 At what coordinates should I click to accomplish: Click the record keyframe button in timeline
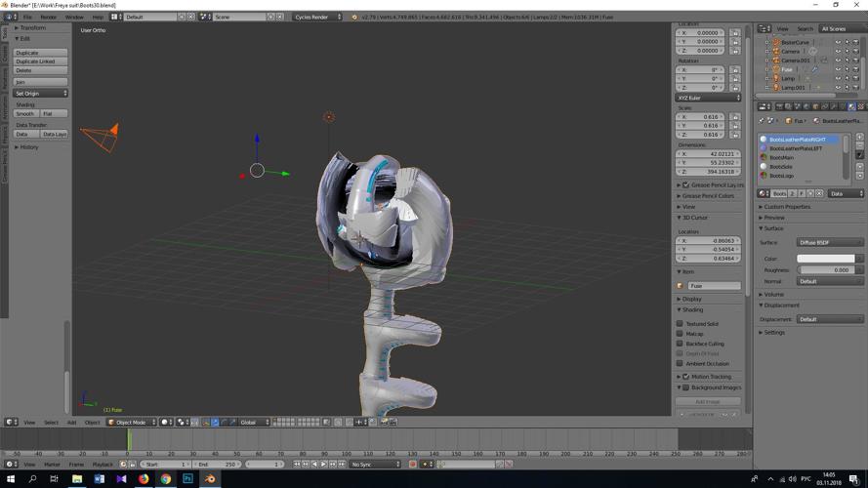pyautogui.click(x=412, y=465)
